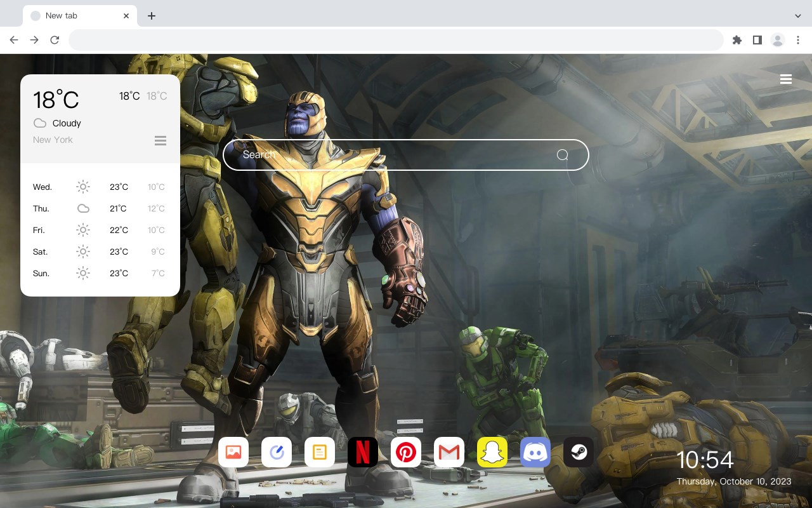Click Sunday's low of 7°C
The width and height of the screenshot is (812, 508).
pyautogui.click(x=158, y=273)
